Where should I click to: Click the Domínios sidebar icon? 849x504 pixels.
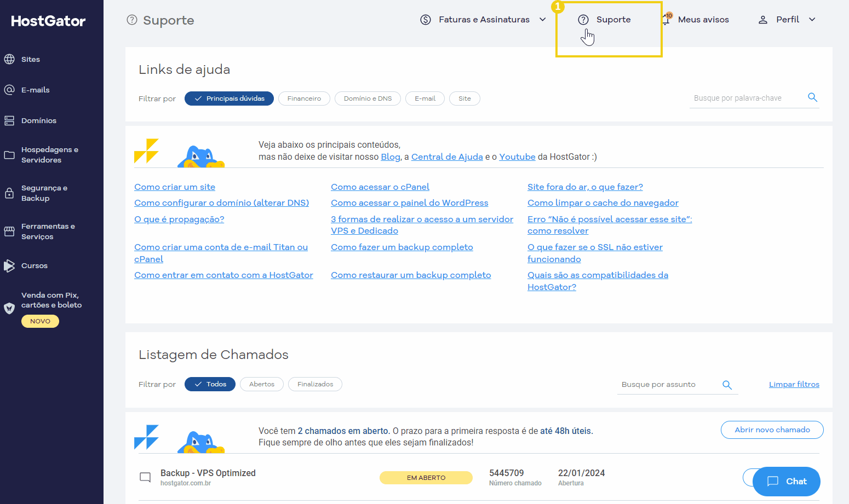pyautogui.click(x=9, y=120)
